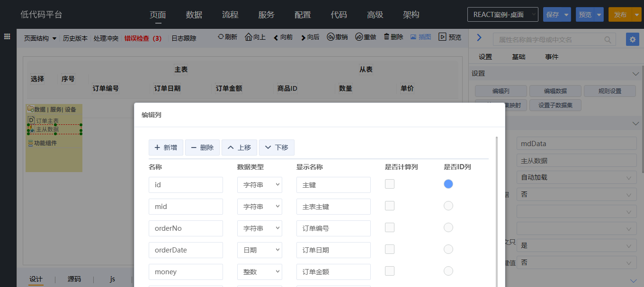Switch to the 数据 top menu

click(194, 15)
